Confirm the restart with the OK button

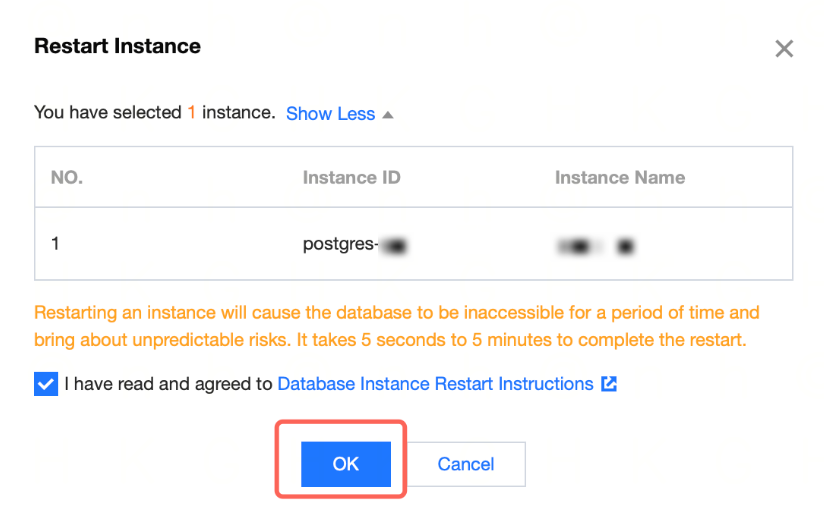coord(345,464)
